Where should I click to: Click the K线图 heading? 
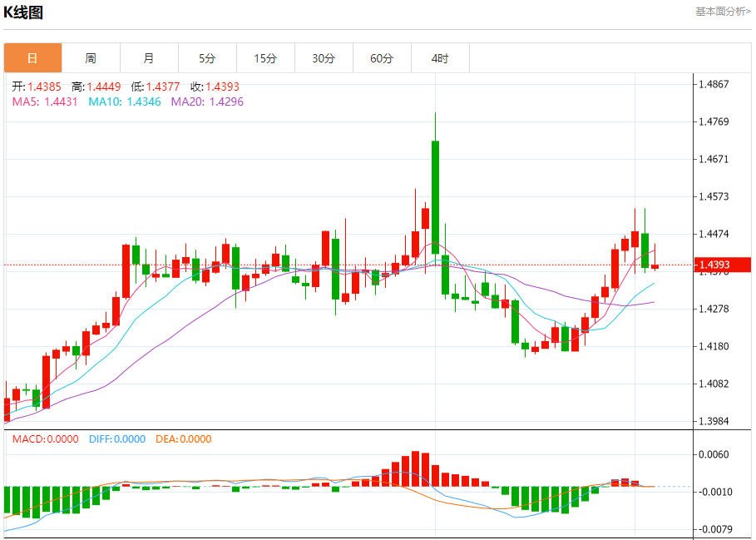(x=23, y=12)
